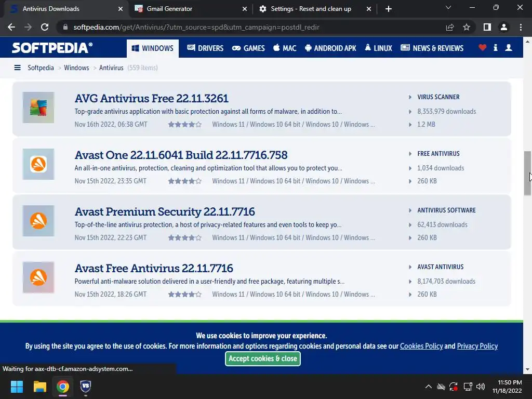
Task: Open the Android APK section
Action: (x=330, y=48)
